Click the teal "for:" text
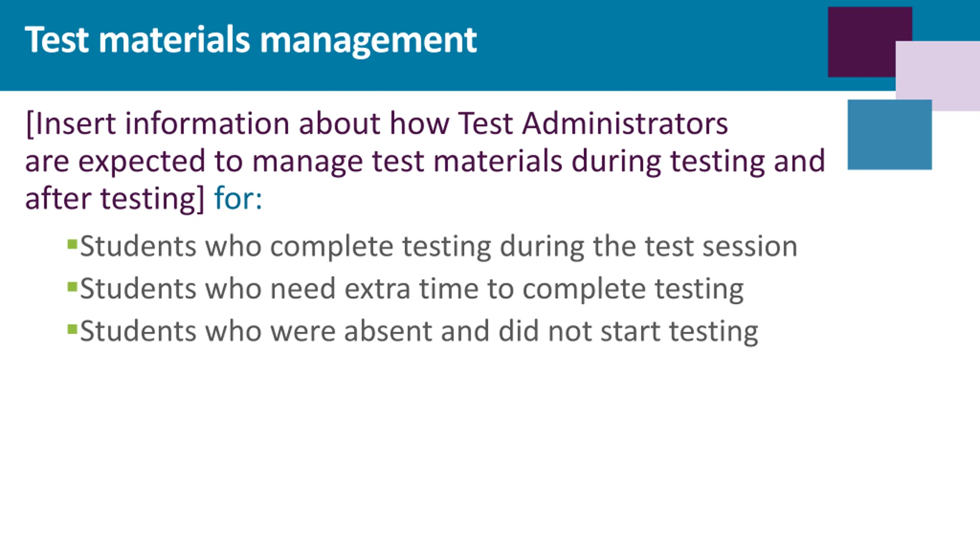This screenshot has width=980, height=551. click(x=238, y=199)
